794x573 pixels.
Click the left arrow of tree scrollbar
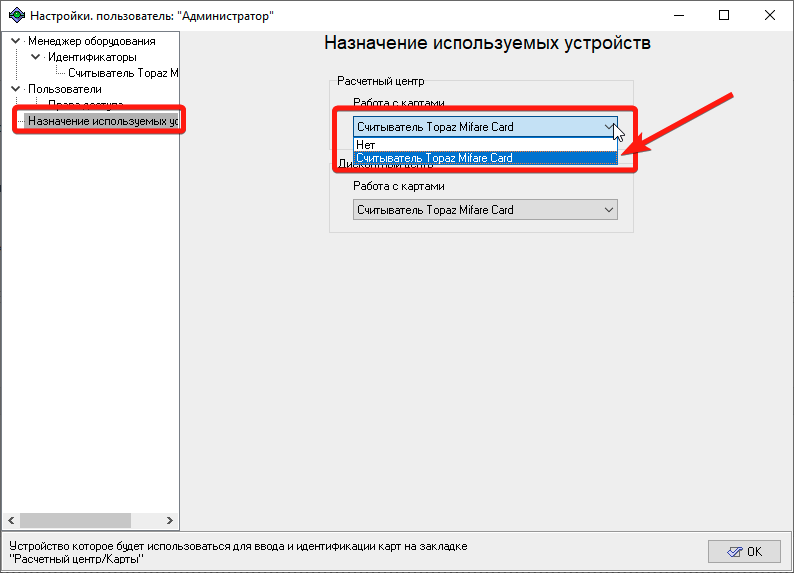coord(11,520)
